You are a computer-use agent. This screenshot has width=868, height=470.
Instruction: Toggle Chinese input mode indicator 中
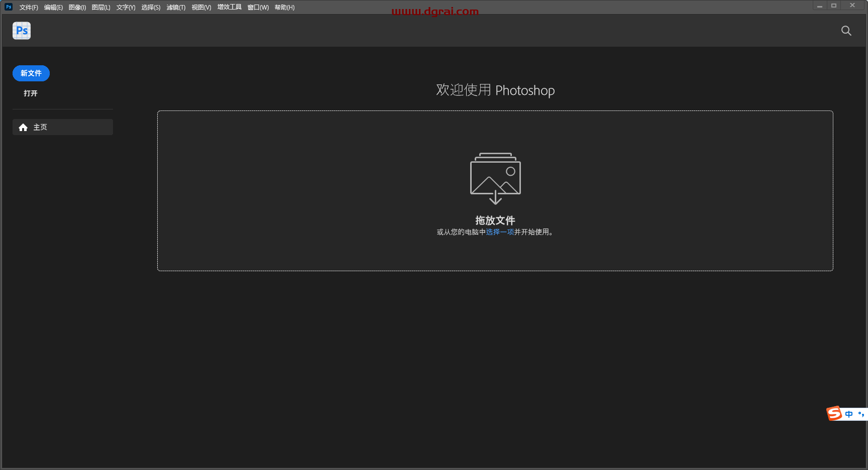(x=849, y=414)
